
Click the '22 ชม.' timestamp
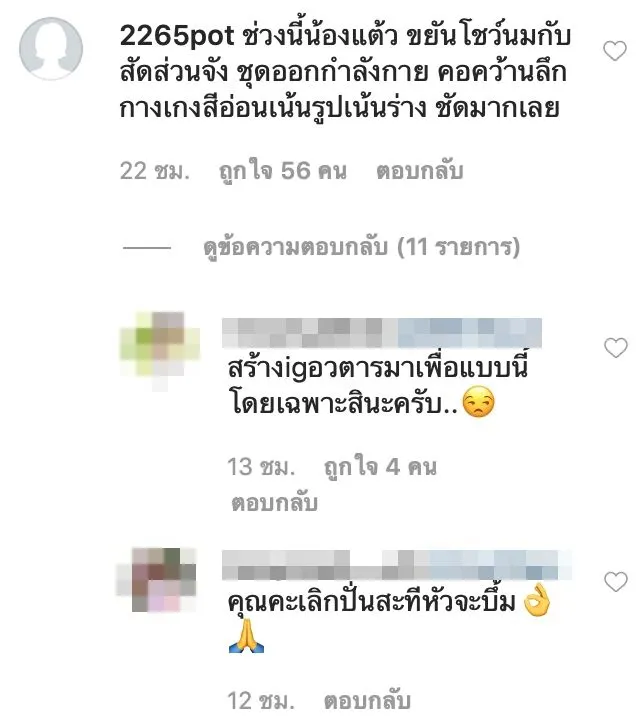[155, 171]
